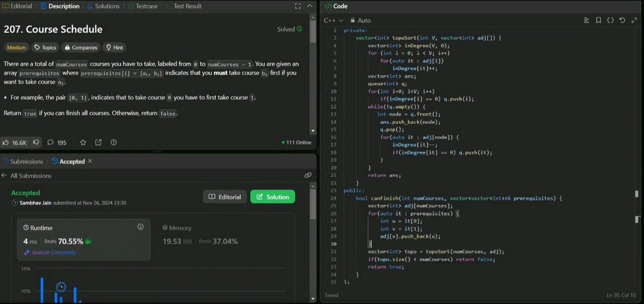Open the Test Result tab
644x304 pixels.
[x=183, y=6]
